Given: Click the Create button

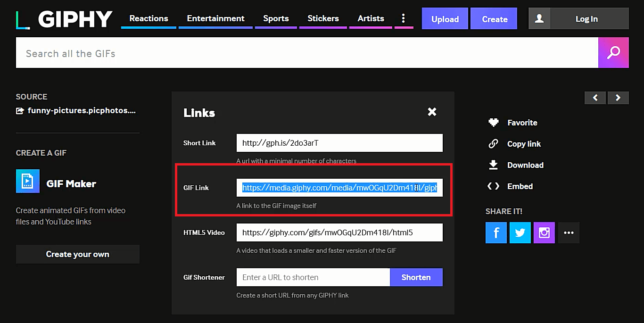Looking at the screenshot, I should point(495,19).
